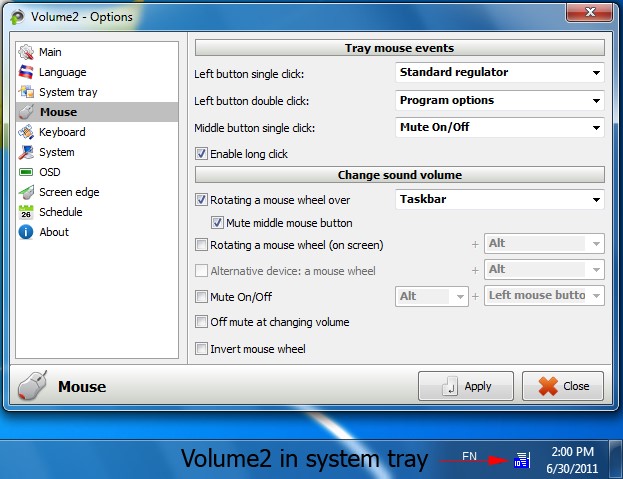Open Middle button single click dropdown
The width and height of the screenshot is (623, 479).
(x=500, y=128)
